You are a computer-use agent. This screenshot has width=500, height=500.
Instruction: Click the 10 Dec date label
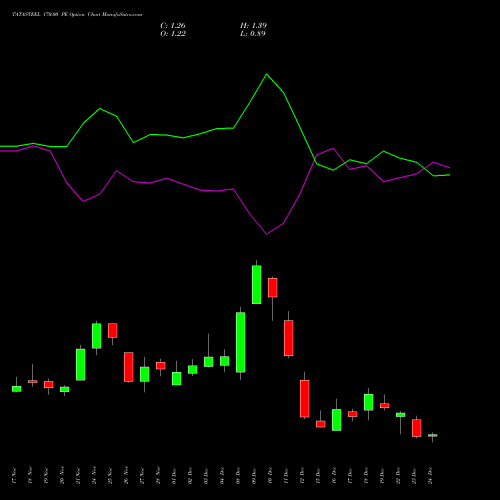[270, 476]
